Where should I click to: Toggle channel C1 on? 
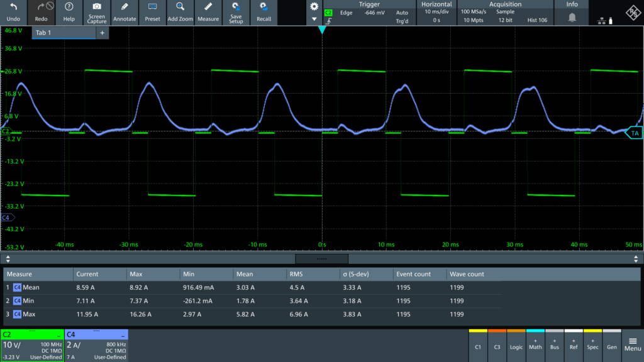(478, 345)
